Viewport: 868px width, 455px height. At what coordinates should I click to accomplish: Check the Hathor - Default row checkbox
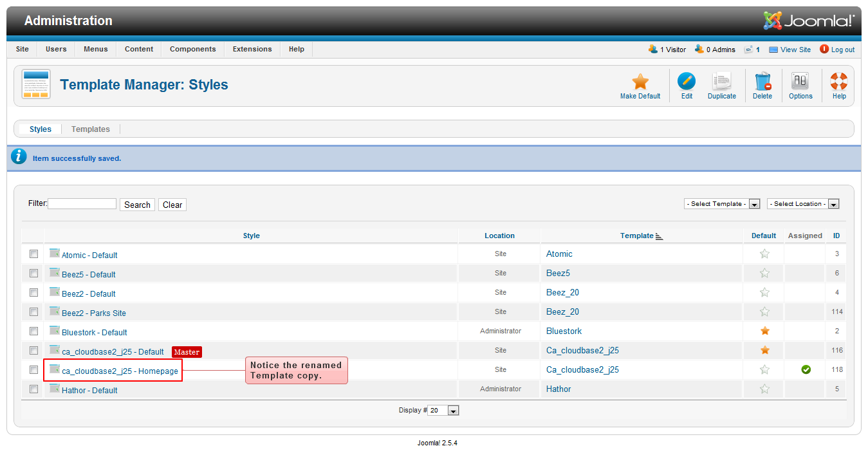33,389
